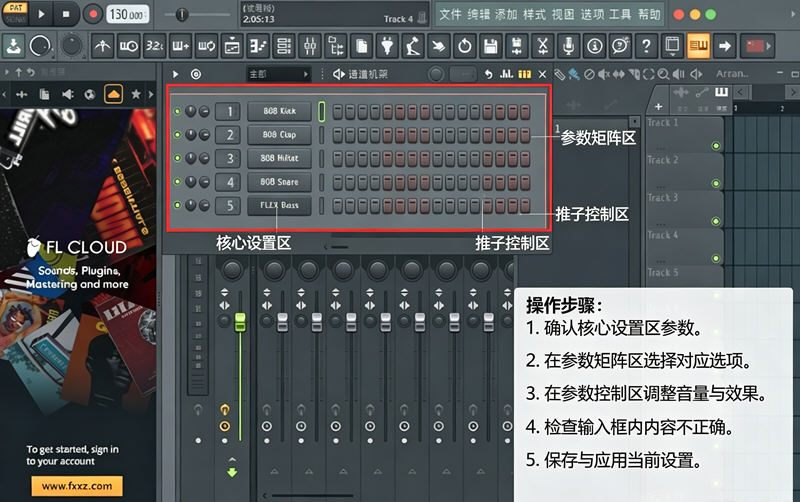Toggle PAT/SONG mode switch
Screen dimensions: 800x502
point(15,14)
